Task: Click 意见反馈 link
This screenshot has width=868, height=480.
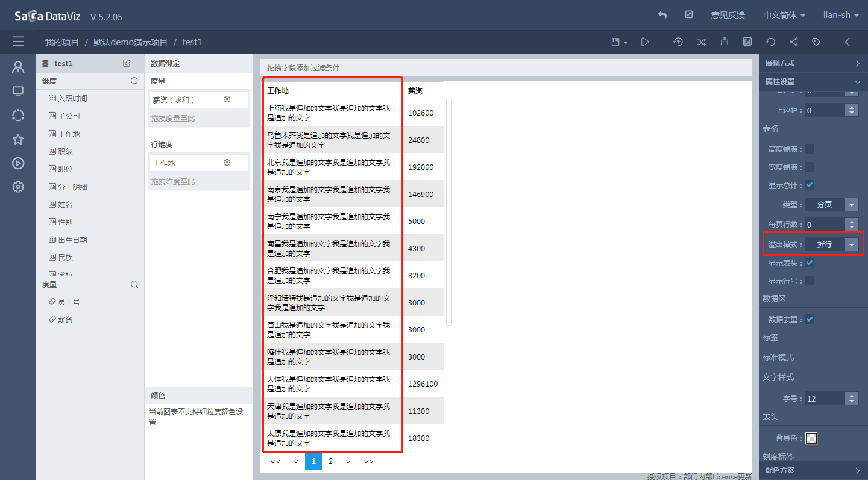Action: 728,15
